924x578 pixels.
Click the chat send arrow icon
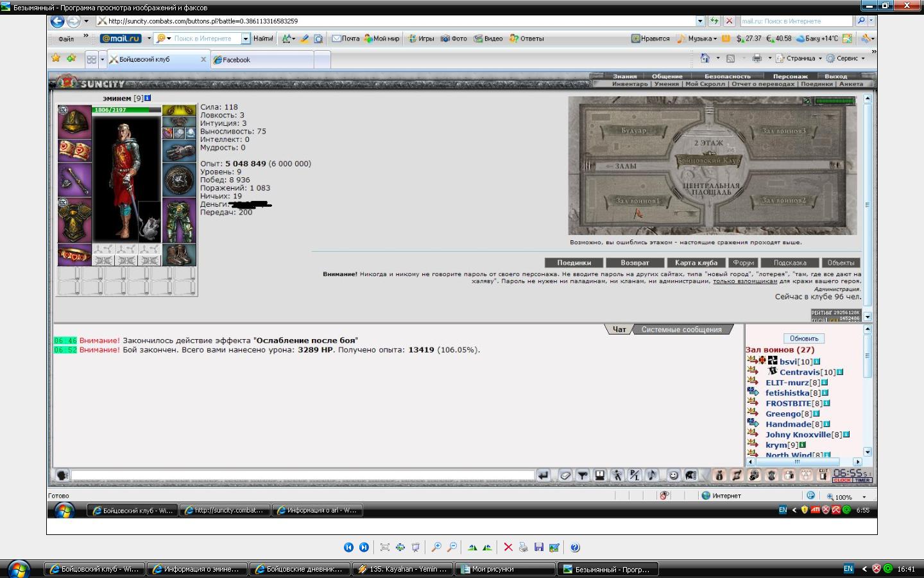[543, 475]
